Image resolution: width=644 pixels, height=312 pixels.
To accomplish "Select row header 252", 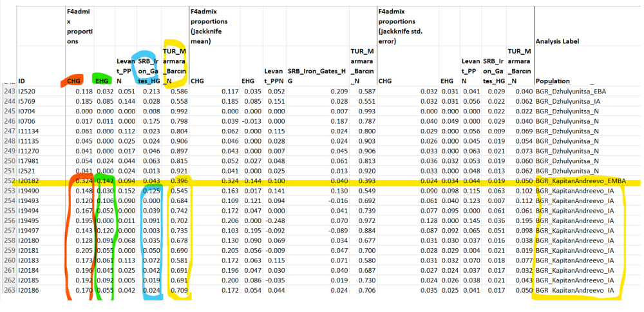I will coord(8,182).
